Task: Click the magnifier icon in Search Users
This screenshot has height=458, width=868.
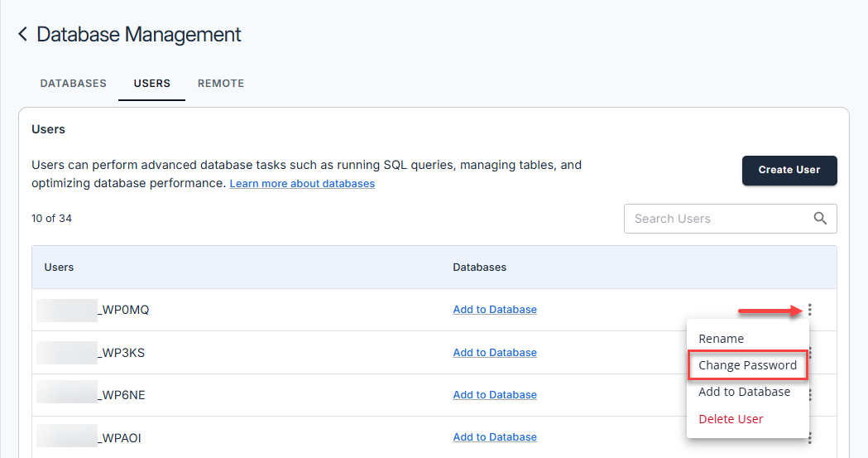Action: tap(820, 218)
